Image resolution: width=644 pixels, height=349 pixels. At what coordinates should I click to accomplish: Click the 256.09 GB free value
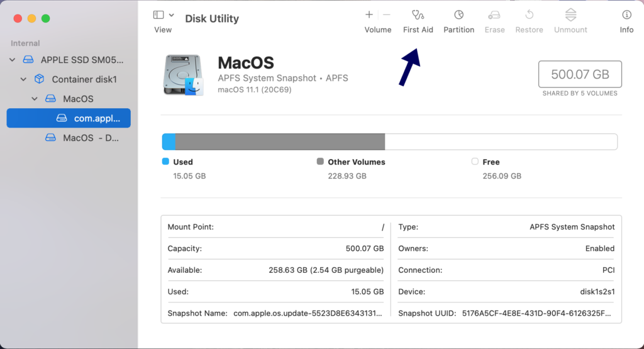(x=502, y=175)
